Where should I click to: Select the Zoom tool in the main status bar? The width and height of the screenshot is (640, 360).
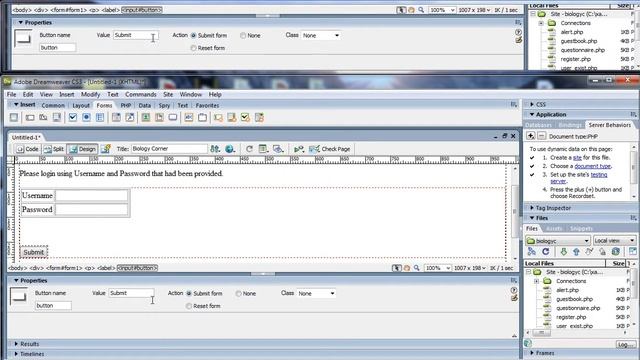417,268
